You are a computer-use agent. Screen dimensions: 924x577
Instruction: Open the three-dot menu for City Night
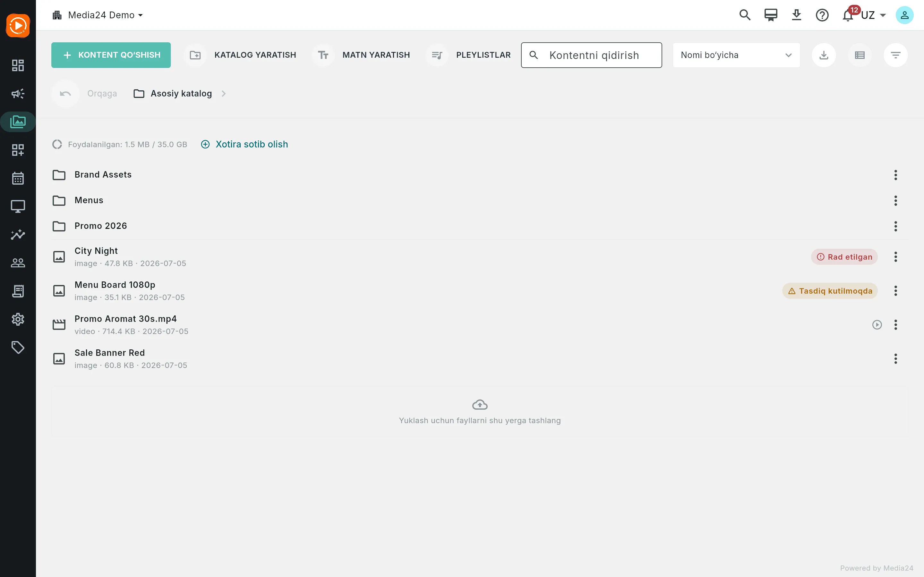(895, 257)
